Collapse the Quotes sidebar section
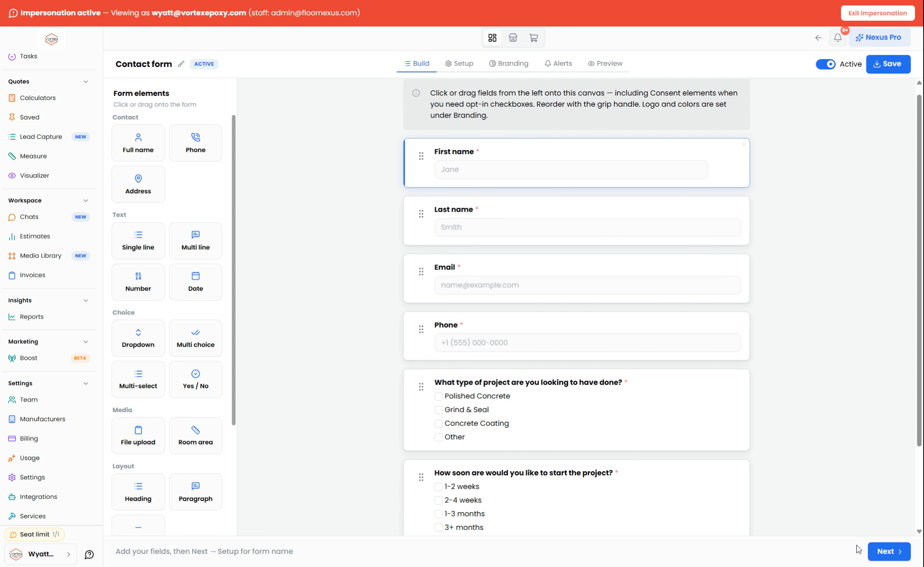Image resolution: width=924 pixels, height=567 pixels. pos(86,81)
